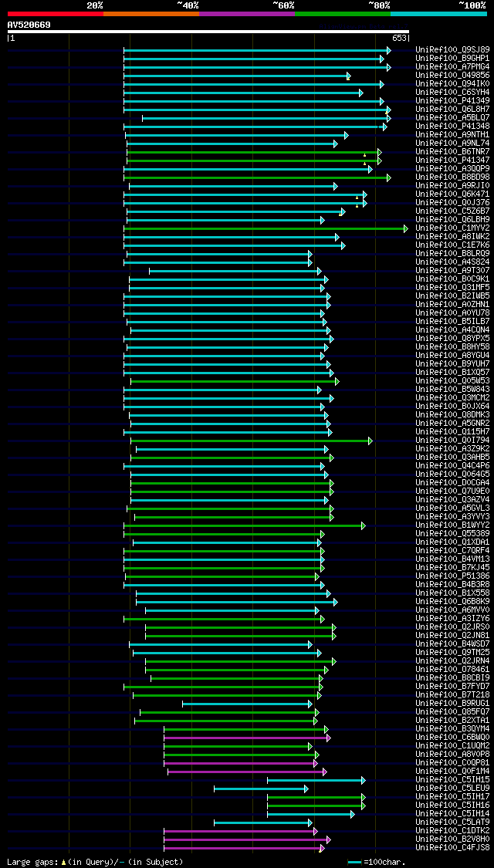The image size is (494, 868).
Task: Click the yellow gap marker on the UniRef100_B6TNR7 bar
Action: tap(364, 156)
